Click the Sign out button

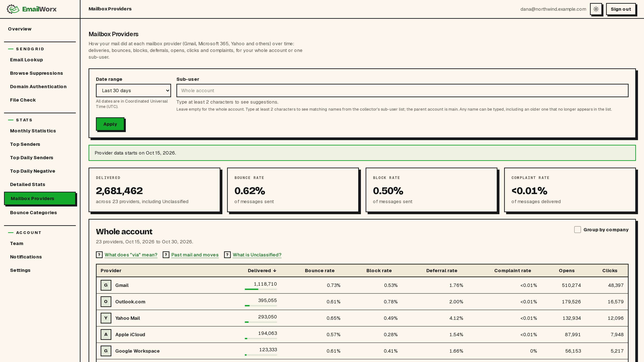click(x=621, y=9)
